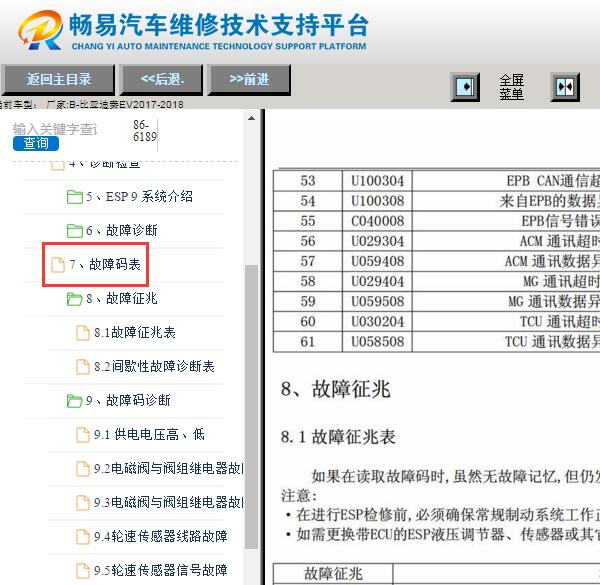
Task: Click the folder icon beside 6、故障诊断
Action: pyautogui.click(x=75, y=231)
